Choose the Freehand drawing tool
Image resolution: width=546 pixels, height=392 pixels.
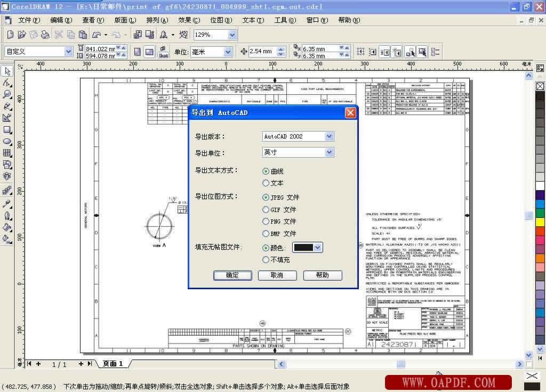(x=7, y=106)
